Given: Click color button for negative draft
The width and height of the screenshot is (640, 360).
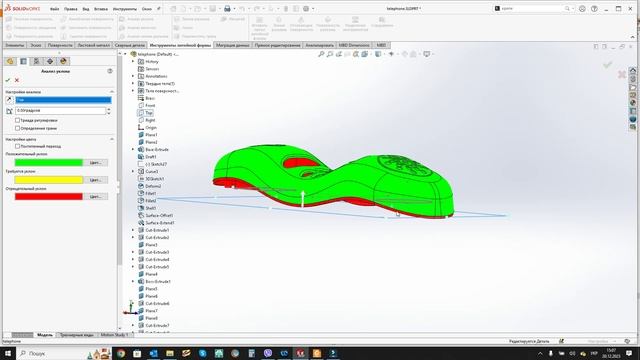Looking at the screenshot, I should [96, 197].
